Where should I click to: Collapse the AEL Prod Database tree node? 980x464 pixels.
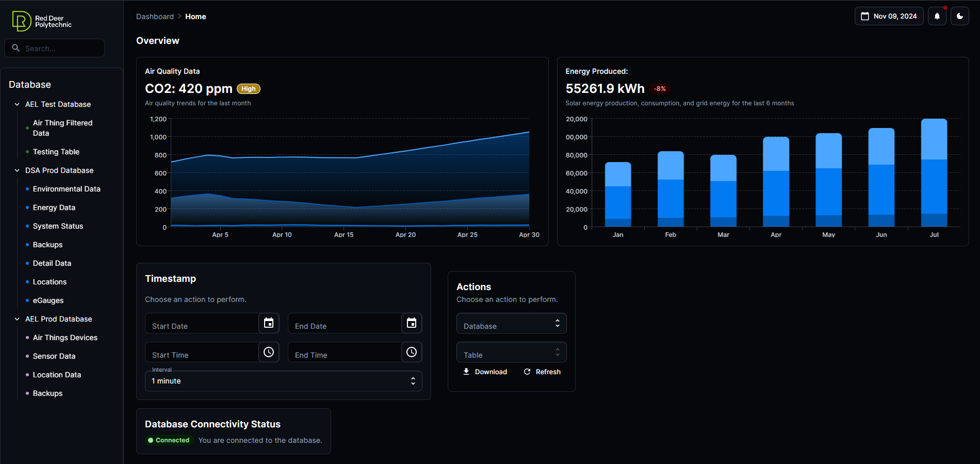click(x=17, y=319)
